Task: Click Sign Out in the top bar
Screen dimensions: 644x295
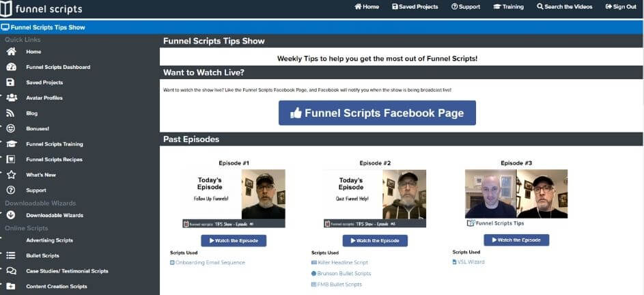Action: [x=621, y=7]
